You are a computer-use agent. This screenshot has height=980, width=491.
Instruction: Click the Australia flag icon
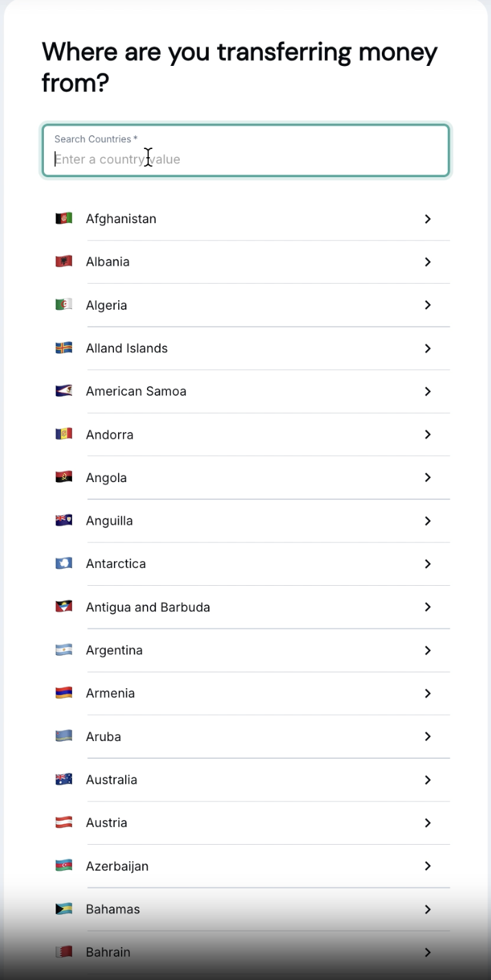[63, 779]
